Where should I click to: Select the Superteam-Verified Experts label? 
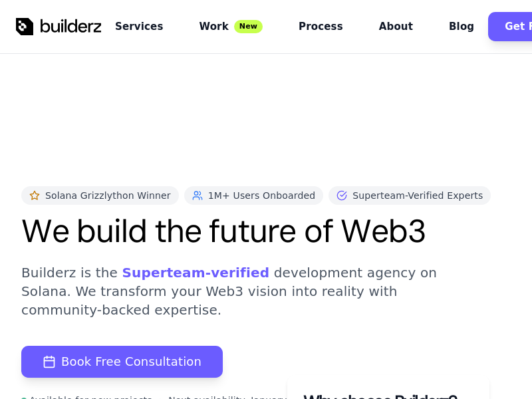418,196
